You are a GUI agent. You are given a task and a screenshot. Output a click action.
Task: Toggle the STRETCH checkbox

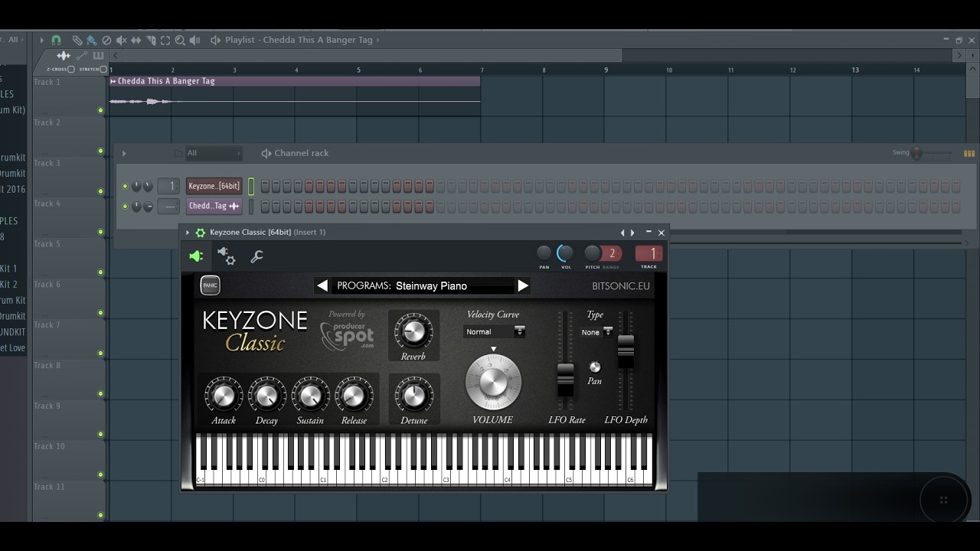click(103, 69)
